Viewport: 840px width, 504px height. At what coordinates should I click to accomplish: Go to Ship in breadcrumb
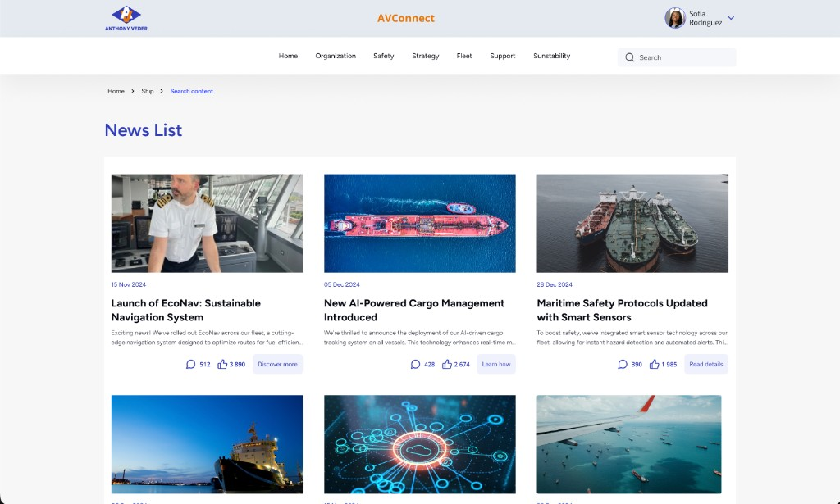pyautogui.click(x=148, y=91)
